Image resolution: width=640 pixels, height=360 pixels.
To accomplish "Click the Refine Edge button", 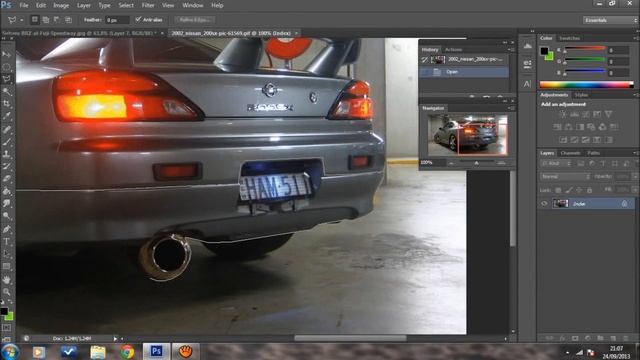I will pyautogui.click(x=195, y=20).
